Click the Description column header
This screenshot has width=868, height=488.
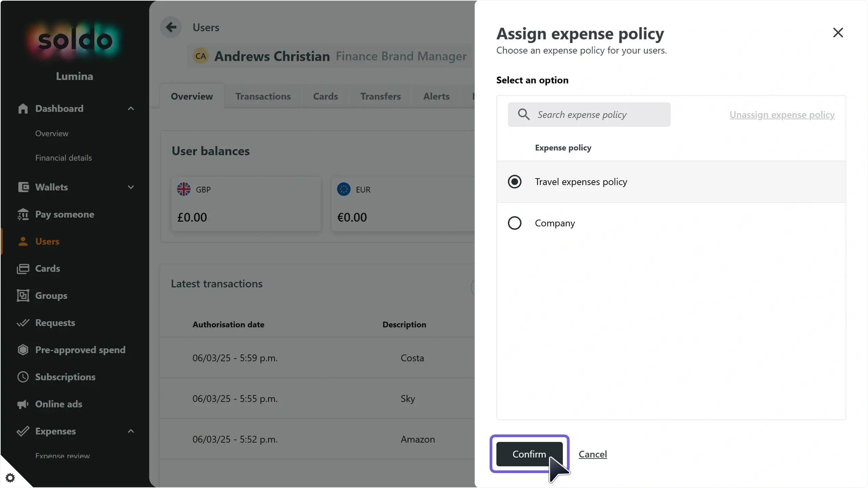click(404, 324)
